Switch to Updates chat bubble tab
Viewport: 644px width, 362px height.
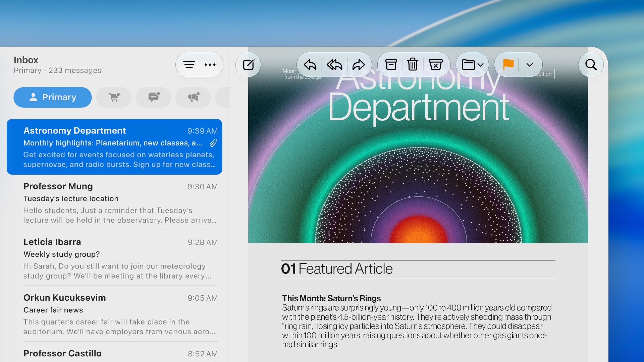click(x=153, y=97)
